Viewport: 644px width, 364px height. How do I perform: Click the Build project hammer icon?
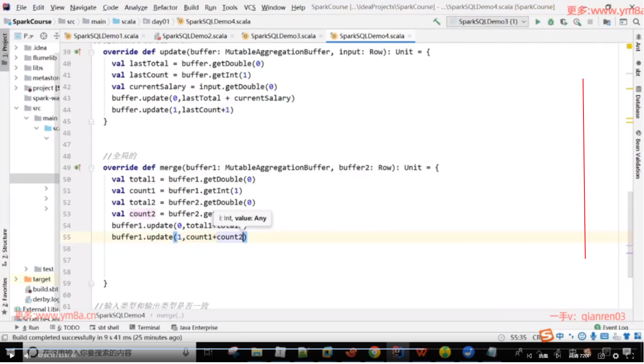coord(437,22)
